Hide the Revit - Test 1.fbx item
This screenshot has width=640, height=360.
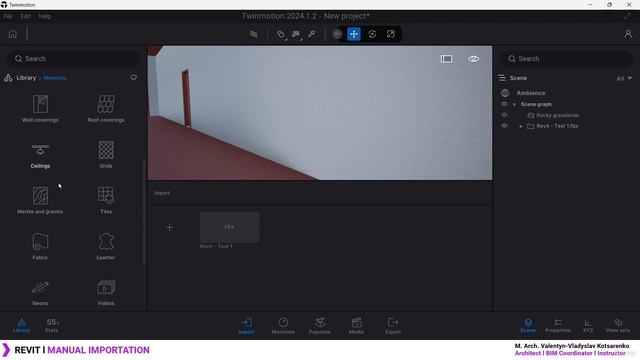pos(504,126)
